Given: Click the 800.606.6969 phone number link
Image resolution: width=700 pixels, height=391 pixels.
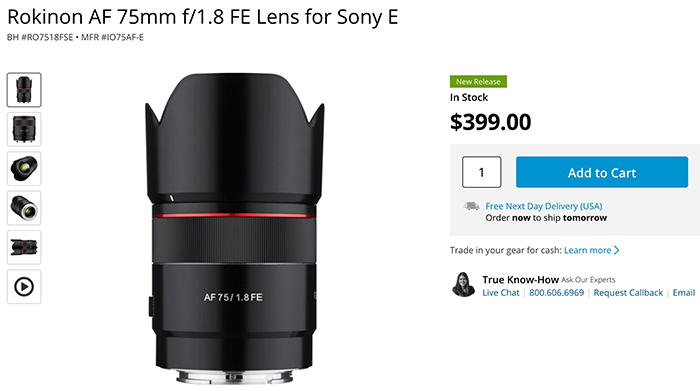Looking at the screenshot, I should 556,293.
